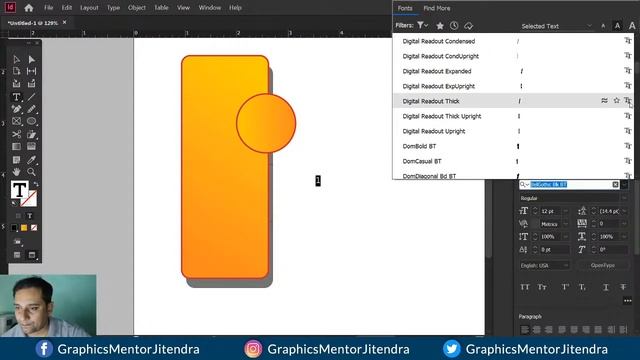Select the Line tool
Image resolution: width=640 pixels, height=360 pixels.
31,97
